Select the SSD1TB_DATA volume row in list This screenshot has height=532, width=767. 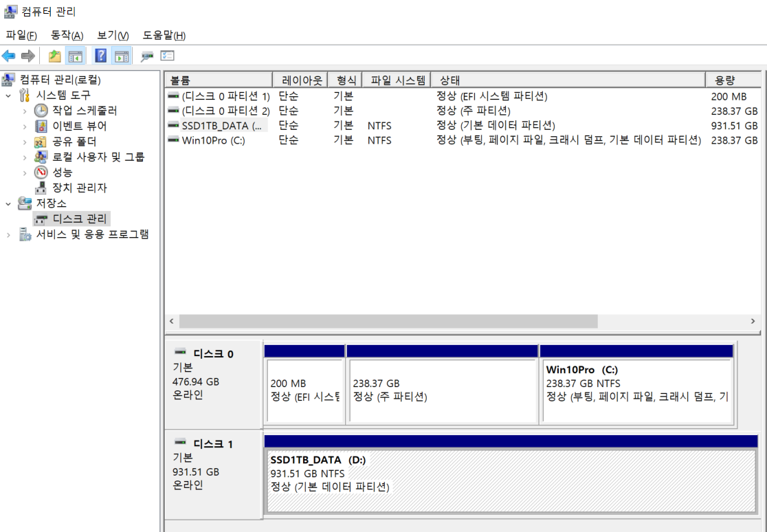coord(463,125)
